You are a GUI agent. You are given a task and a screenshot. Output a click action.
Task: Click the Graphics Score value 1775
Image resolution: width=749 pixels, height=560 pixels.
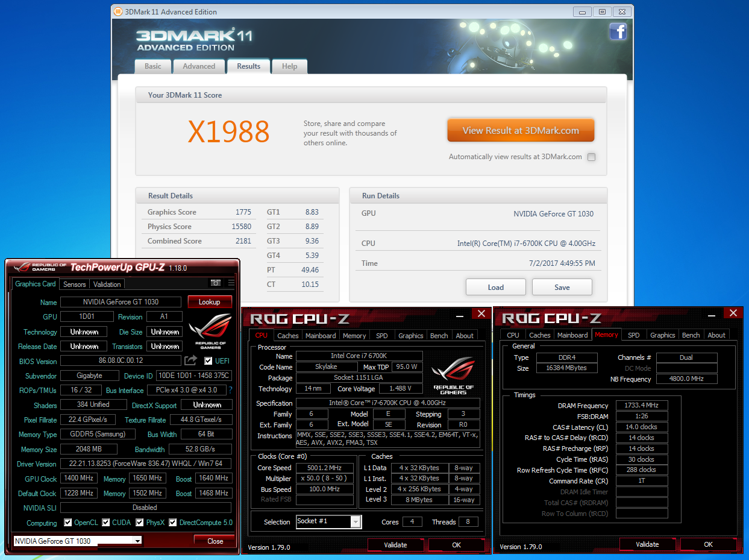point(243,212)
